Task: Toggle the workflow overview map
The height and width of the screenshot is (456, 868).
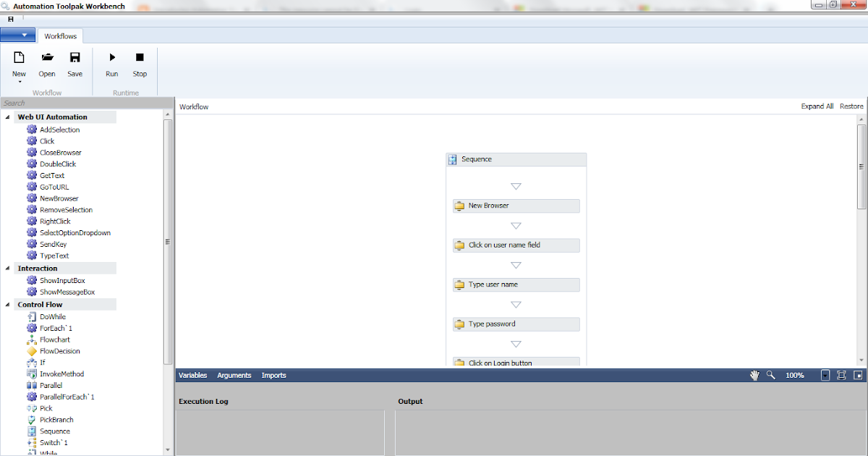Action: [x=858, y=375]
